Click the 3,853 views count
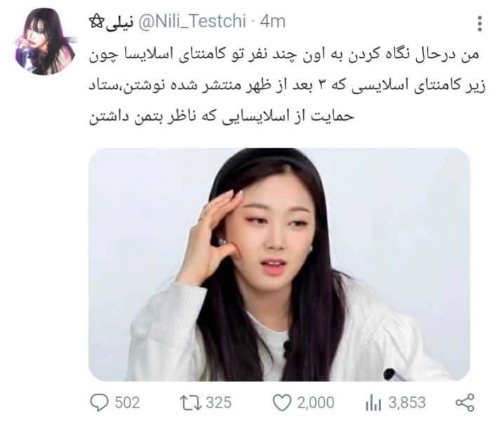 (x=407, y=403)
